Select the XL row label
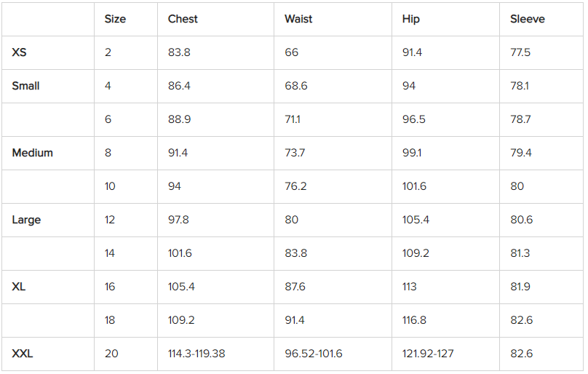 19,287
